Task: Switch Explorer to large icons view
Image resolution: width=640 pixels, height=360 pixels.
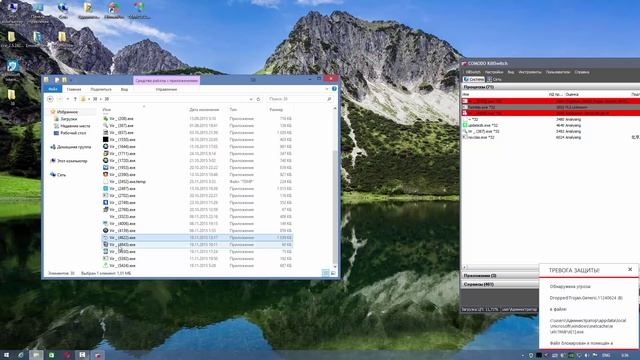Action: coord(333,273)
